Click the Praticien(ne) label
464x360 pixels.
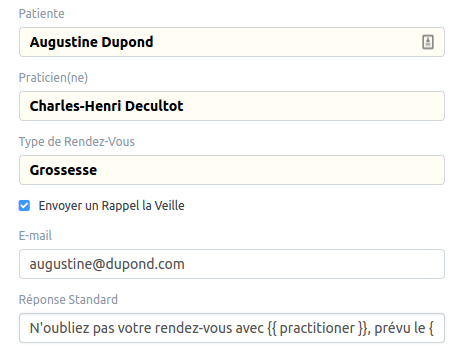pyautogui.click(x=53, y=78)
